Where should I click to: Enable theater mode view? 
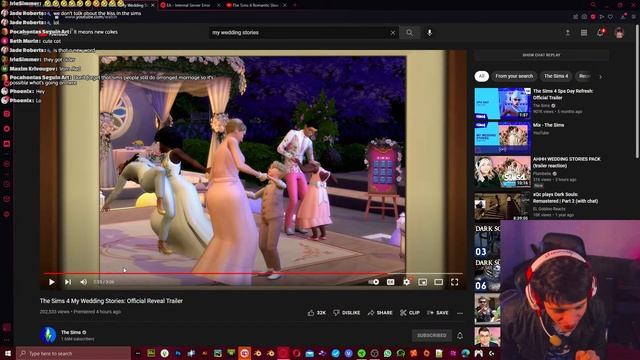point(438,282)
